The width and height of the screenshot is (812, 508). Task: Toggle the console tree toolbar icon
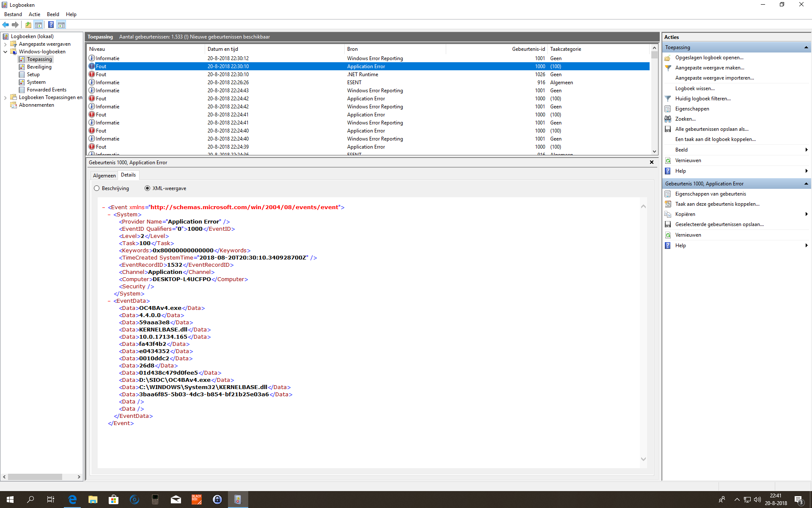click(38, 25)
